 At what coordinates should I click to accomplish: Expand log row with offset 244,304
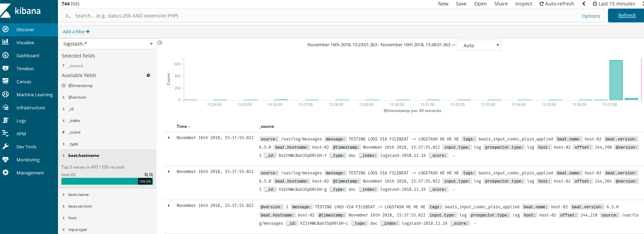(x=169, y=172)
